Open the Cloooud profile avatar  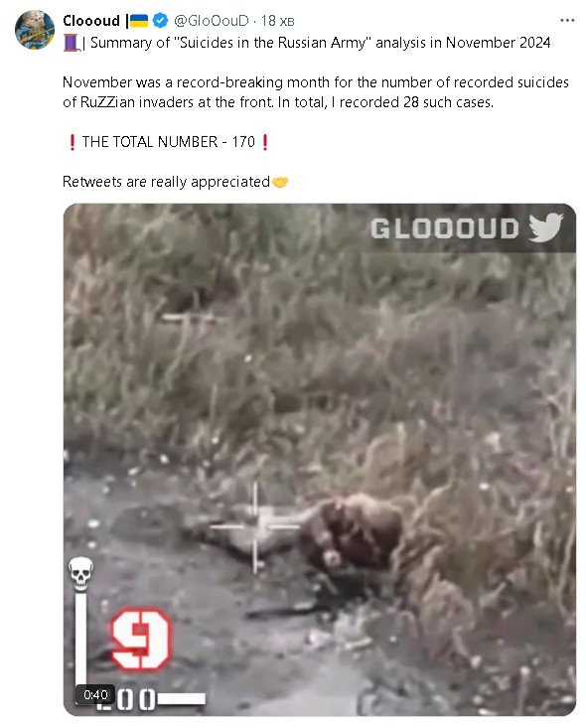click(35, 29)
